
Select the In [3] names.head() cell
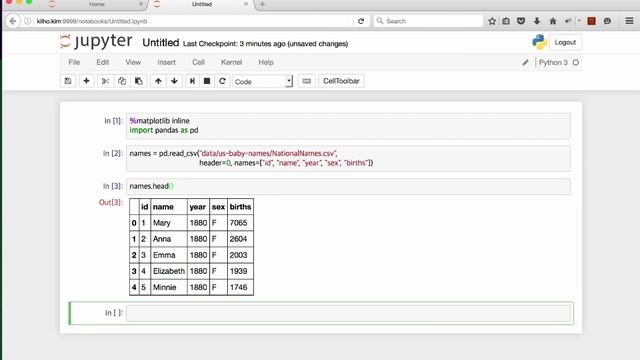click(348, 186)
